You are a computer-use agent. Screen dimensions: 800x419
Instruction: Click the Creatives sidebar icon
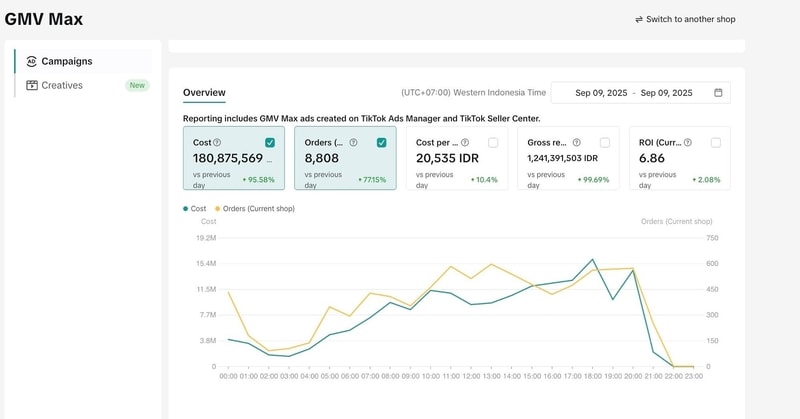(32, 85)
